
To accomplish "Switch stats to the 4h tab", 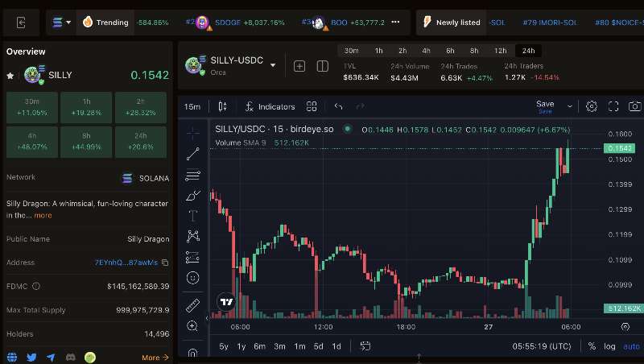I will click(427, 51).
